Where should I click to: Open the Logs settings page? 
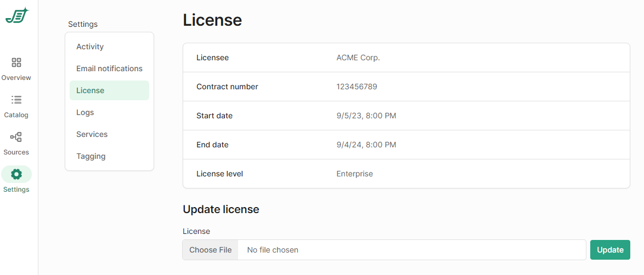click(x=85, y=112)
